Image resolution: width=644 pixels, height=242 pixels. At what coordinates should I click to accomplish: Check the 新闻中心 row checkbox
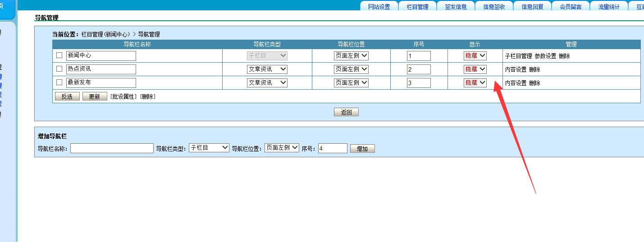pyautogui.click(x=59, y=55)
